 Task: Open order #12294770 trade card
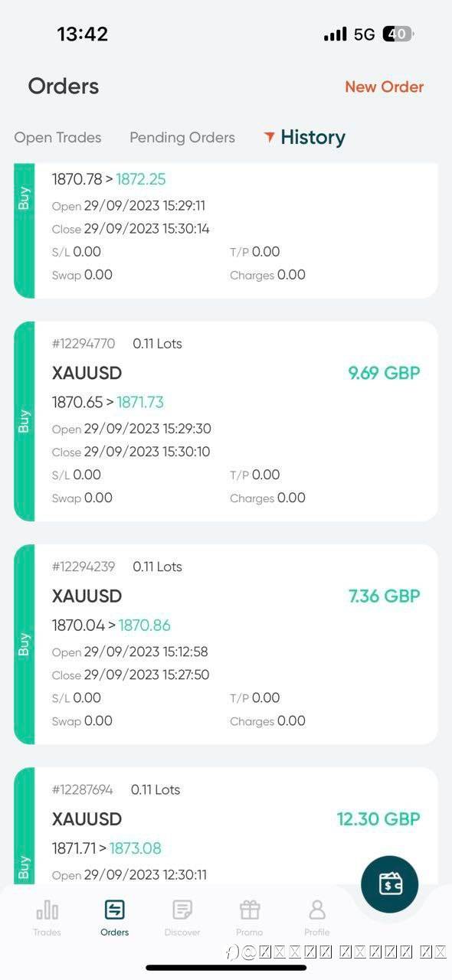pos(226,421)
